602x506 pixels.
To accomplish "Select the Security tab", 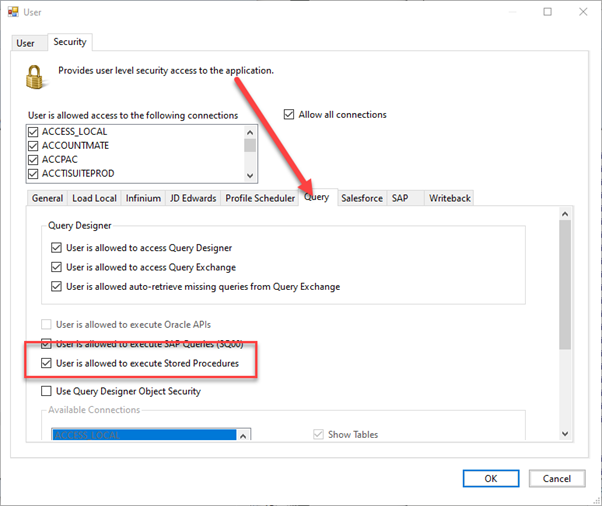I will (x=70, y=41).
